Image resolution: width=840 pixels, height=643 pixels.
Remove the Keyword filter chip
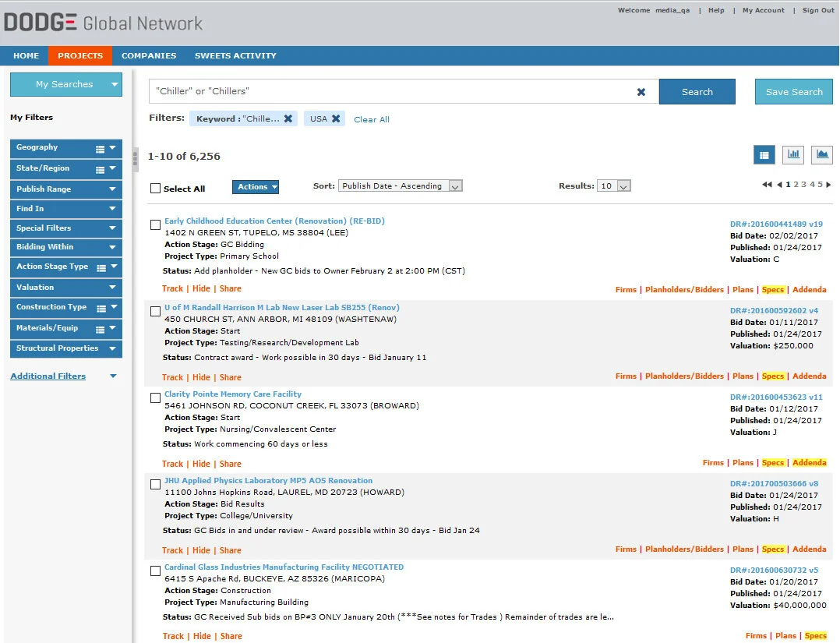(x=288, y=118)
